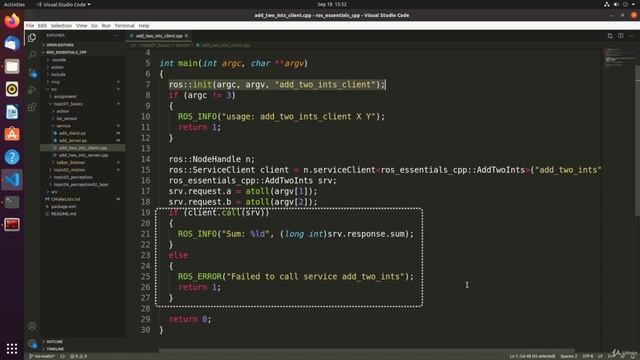
Task: Collapse the service folder
Action: pyautogui.click(x=64, y=126)
